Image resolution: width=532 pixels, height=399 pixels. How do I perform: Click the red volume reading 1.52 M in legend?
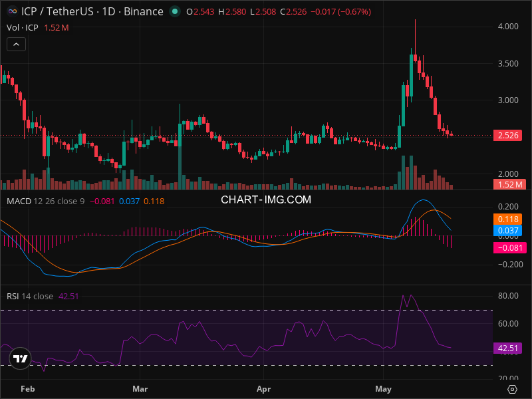point(57,27)
